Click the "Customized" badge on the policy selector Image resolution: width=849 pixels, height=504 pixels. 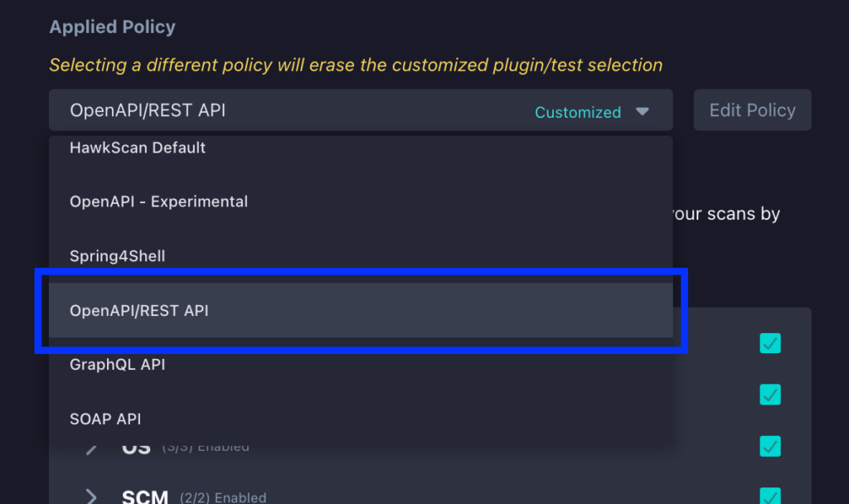click(x=578, y=112)
